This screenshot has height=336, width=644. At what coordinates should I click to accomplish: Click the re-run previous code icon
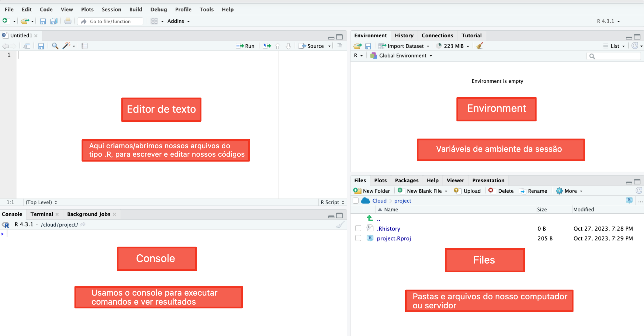267,46
